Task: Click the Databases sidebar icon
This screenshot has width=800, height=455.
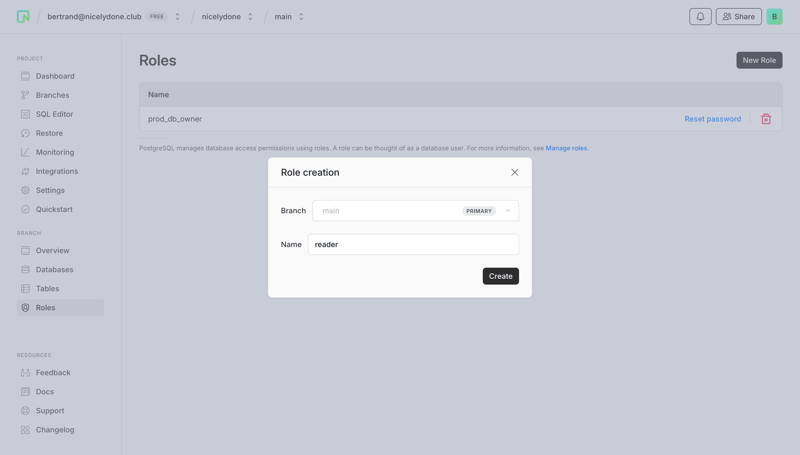Action: click(x=25, y=269)
